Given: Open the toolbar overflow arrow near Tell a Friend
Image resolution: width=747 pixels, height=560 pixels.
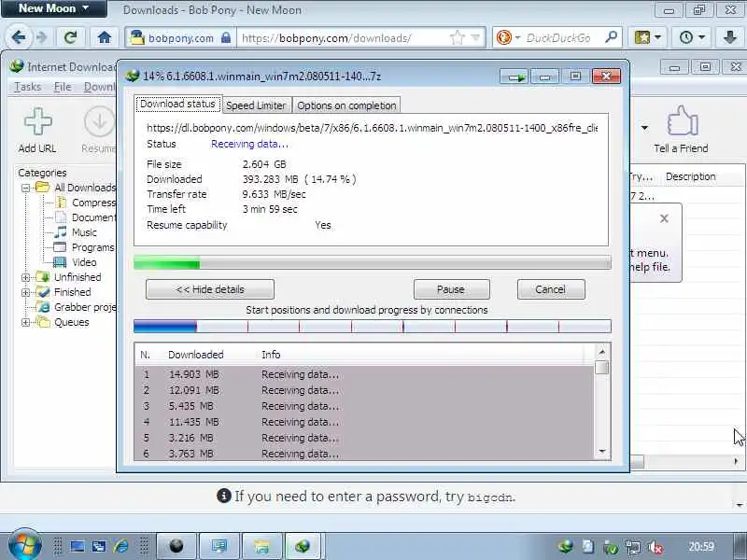Looking at the screenshot, I should coord(644,128).
